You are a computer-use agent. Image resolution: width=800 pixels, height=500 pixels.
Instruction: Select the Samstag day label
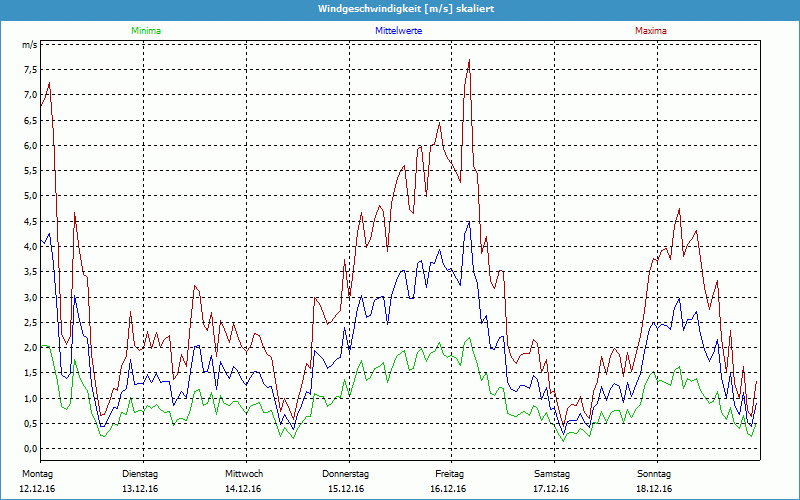(551, 474)
